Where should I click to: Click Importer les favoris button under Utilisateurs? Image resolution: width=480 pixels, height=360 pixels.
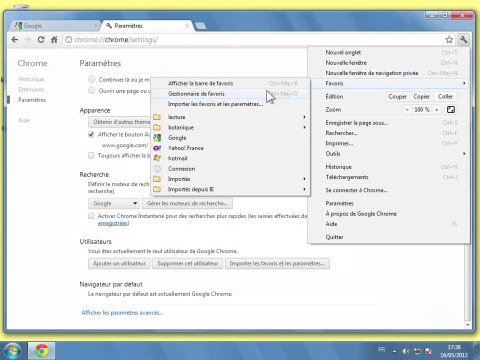click(277, 264)
